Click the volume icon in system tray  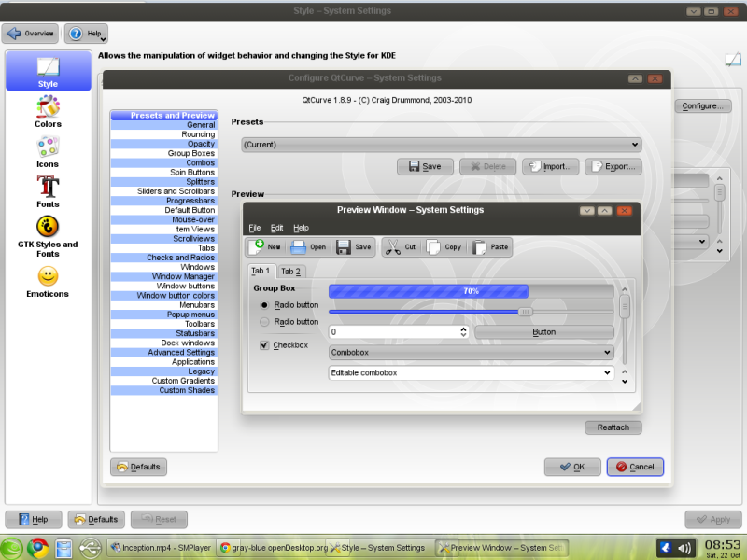pyautogui.click(x=684, y=548)
